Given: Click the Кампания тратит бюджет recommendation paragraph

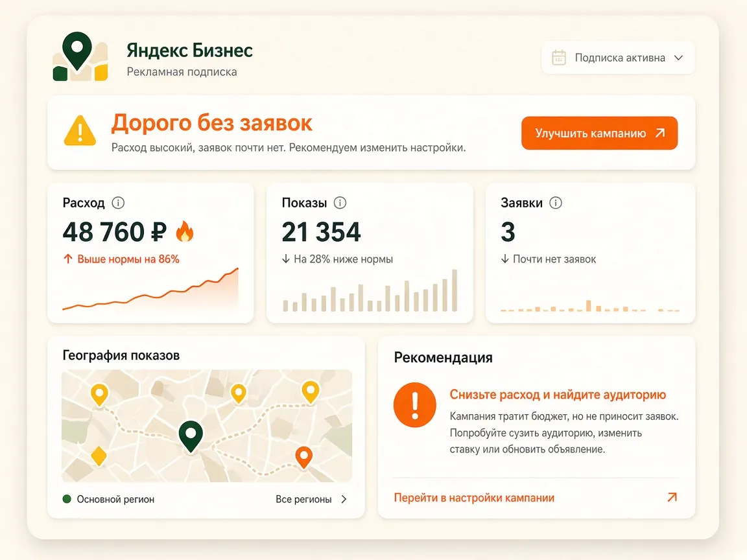Looking at the screenshot, I should click(x=564, y=433).
